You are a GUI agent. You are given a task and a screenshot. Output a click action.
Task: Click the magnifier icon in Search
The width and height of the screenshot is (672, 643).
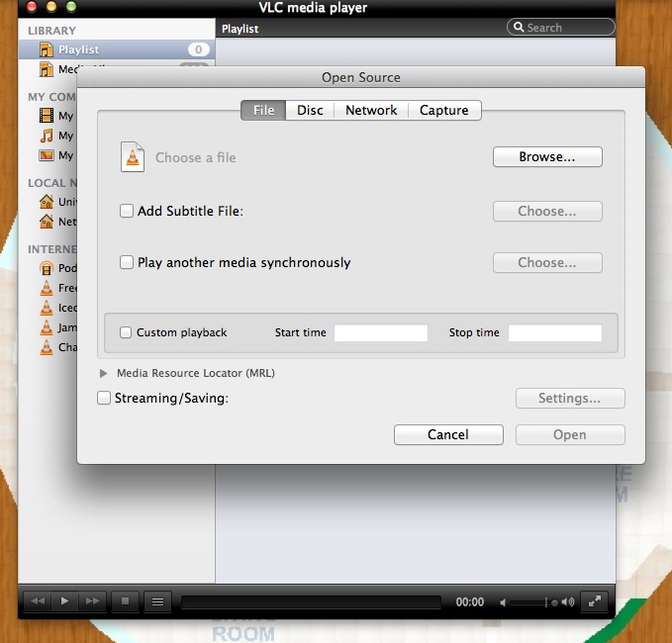click(519, 27)
